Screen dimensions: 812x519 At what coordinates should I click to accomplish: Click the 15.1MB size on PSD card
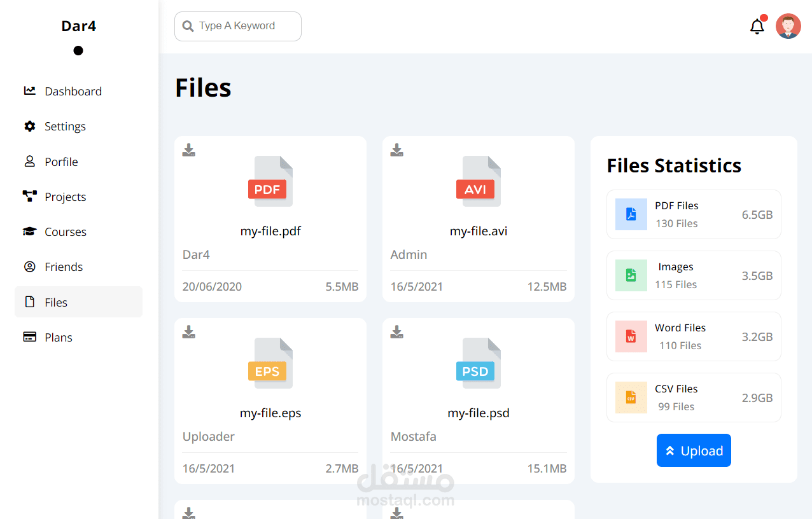pyautogui.click(x=547, y=469)
